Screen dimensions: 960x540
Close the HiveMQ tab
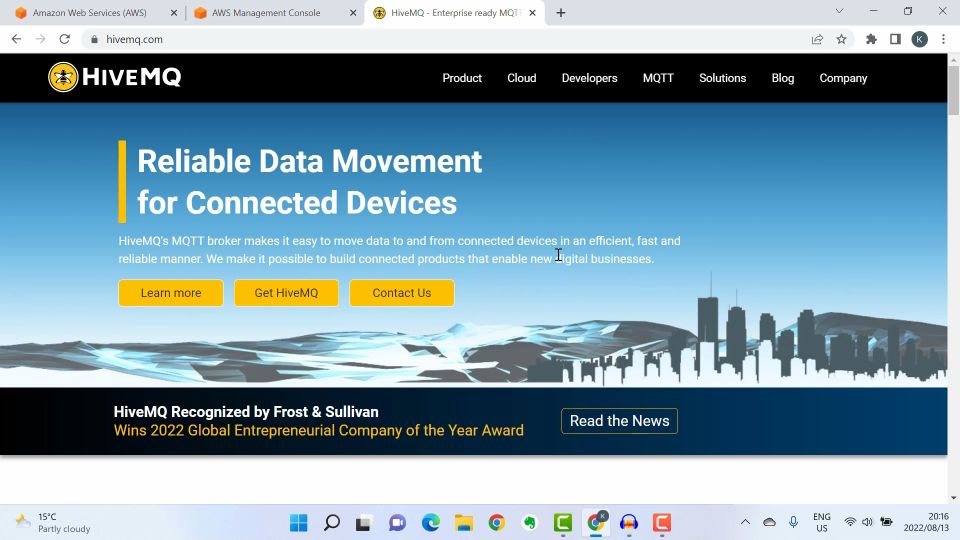(x=532, y=13)
